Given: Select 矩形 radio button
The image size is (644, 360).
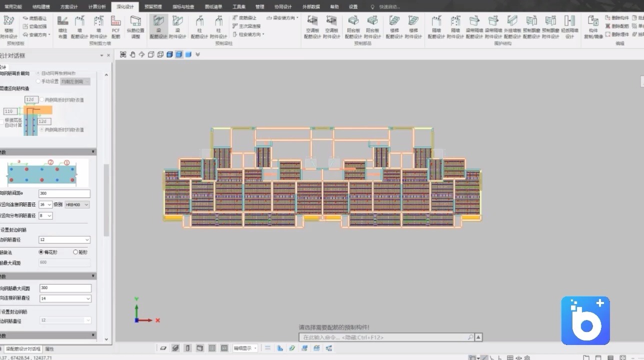Looking at the screenshot, I should pyautogui.click(x=76, y=252).
